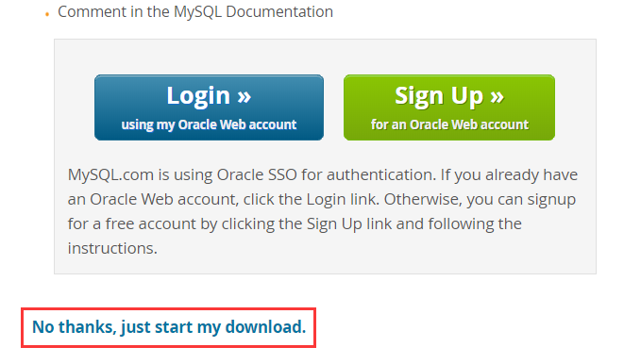
Task: Click 'No thanks,' at the link's start
Action: coord(75,327)
